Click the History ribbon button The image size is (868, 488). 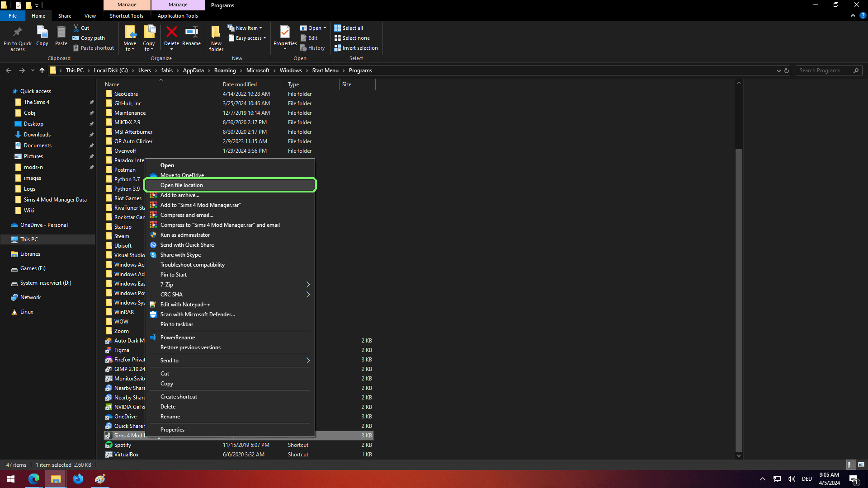pyautogui.click(x=312, y=48)
